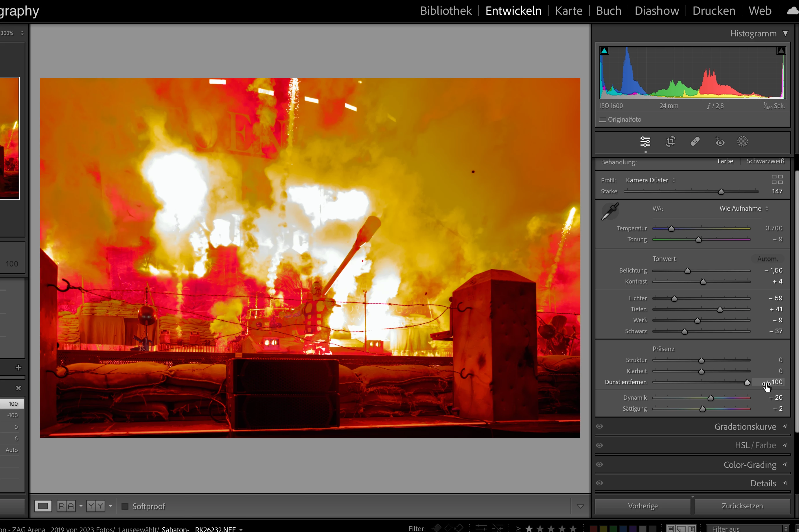Open the Kamera Düster profile dropdown
The width and height of the screenshot is (799, 532).
pos(650,180)
